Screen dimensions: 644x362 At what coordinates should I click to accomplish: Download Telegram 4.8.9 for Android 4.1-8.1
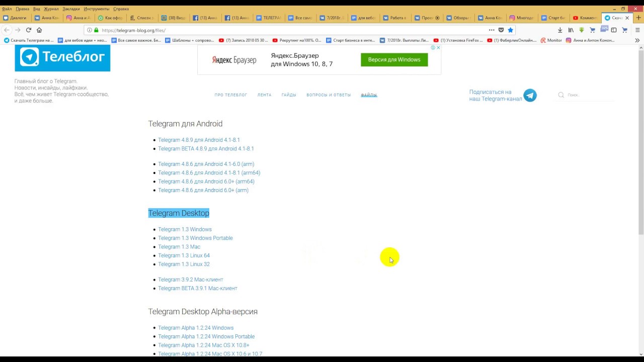click(199, 140)
